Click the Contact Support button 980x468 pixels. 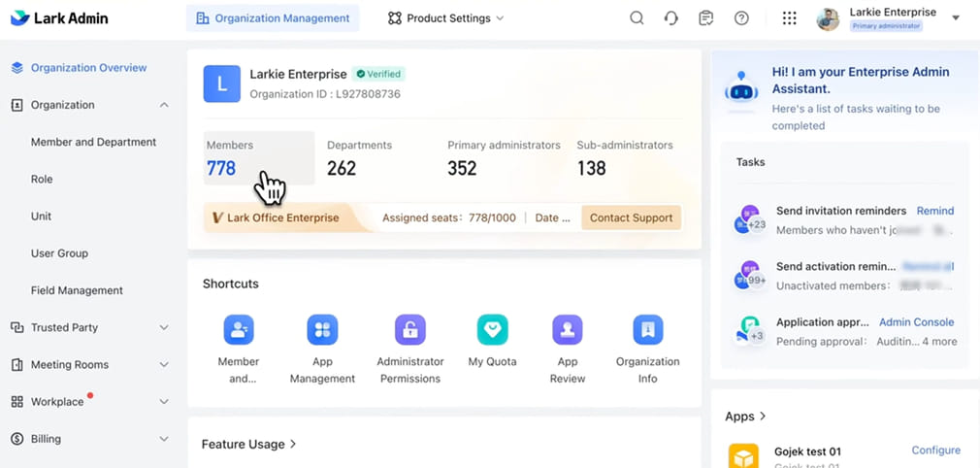tap(631, 217)
